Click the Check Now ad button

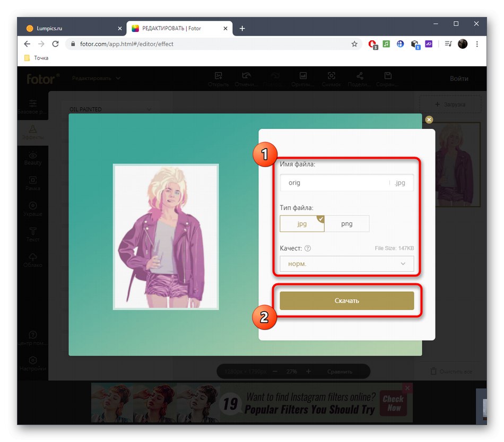[x=393, y=403]
